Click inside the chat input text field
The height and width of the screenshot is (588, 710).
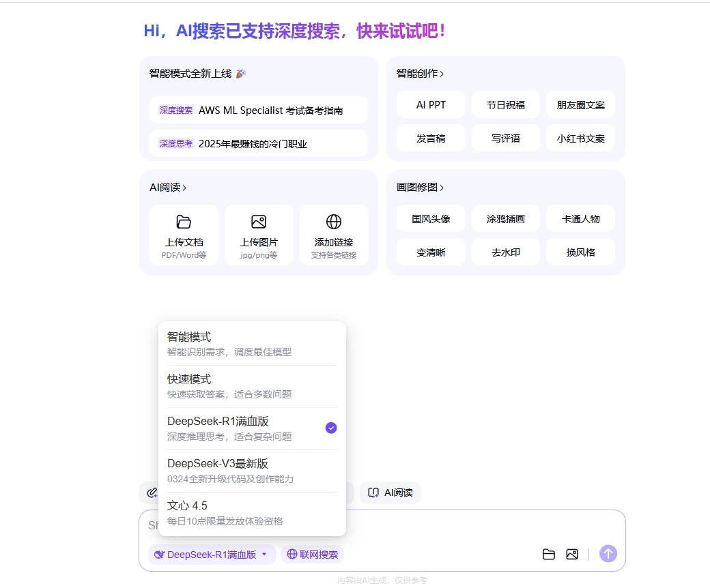(382, 525)
